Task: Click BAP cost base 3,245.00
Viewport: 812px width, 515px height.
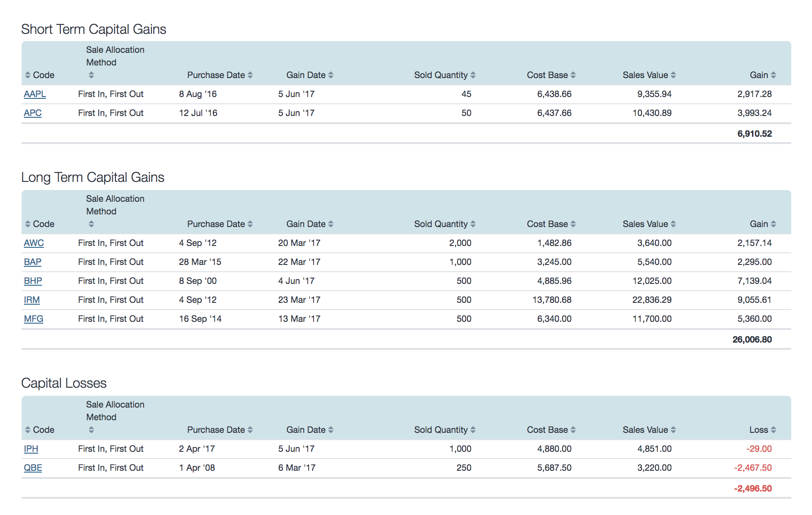Action: [x=554, y=262]
